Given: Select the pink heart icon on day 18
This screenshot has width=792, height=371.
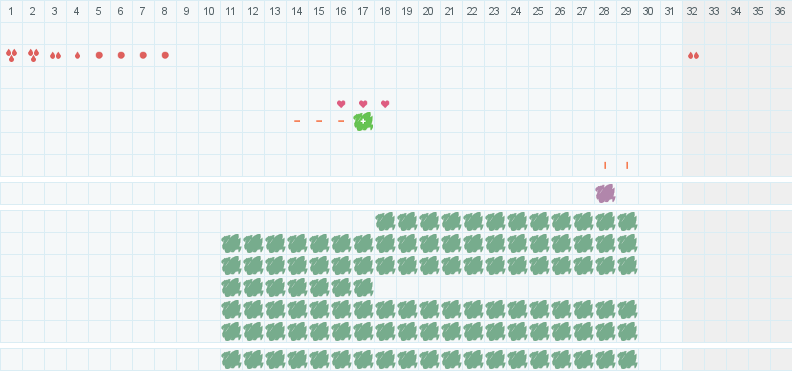Looking at the screenshot, I should [x=385, y=104].
